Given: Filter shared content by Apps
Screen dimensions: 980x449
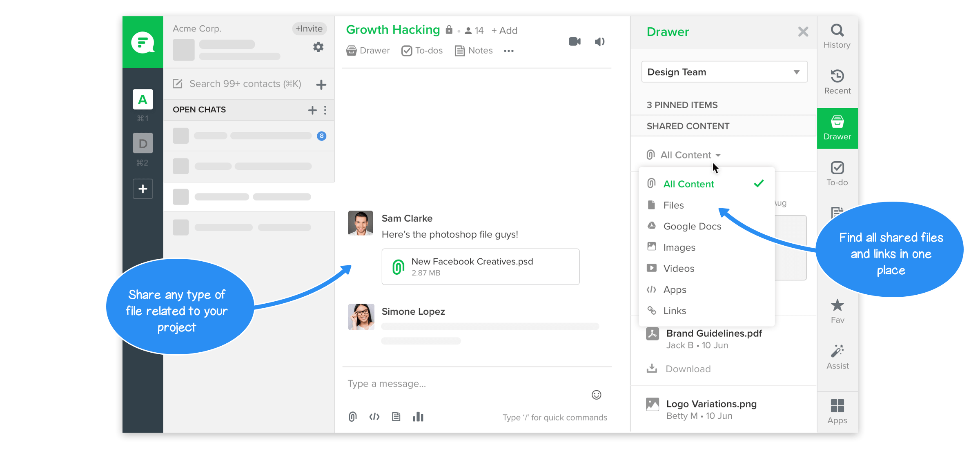Looking at the screenshot, I should click(706, 290).
